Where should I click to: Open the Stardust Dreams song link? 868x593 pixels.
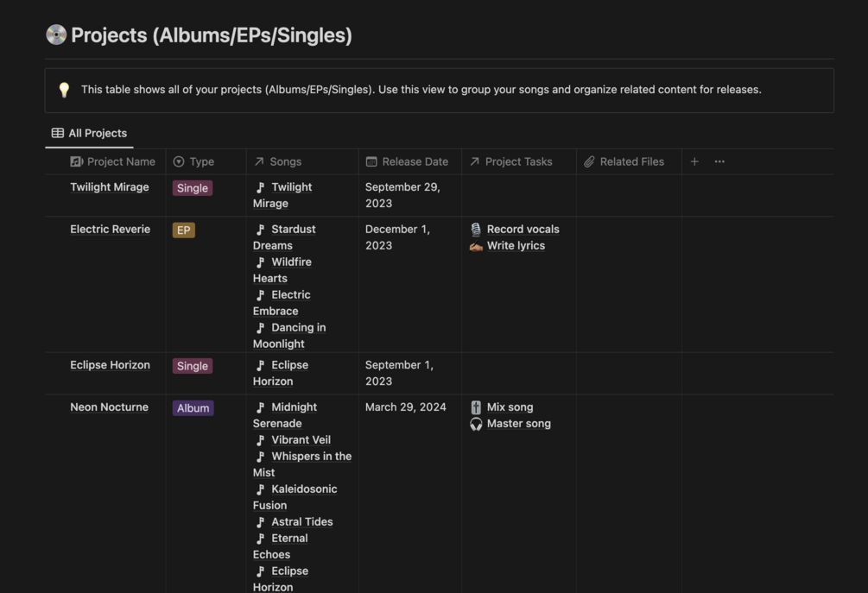[x=293, y=230]
